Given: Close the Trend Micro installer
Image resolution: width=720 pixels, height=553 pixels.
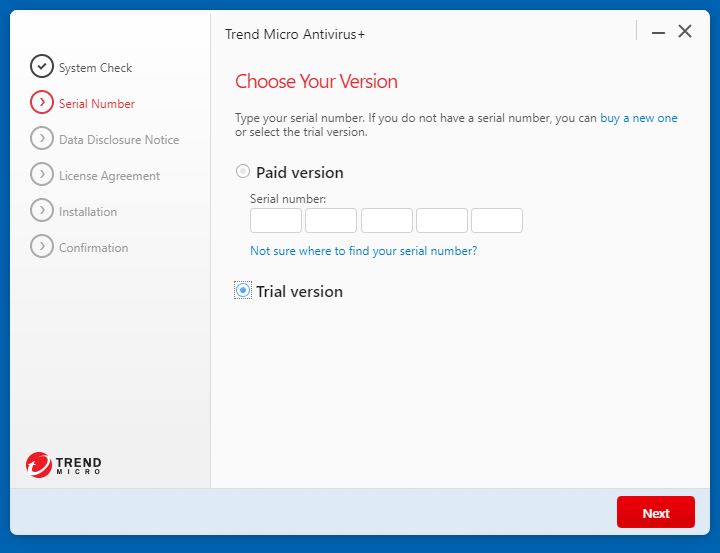Looking at the screenshot, I should tap(685, 31).
